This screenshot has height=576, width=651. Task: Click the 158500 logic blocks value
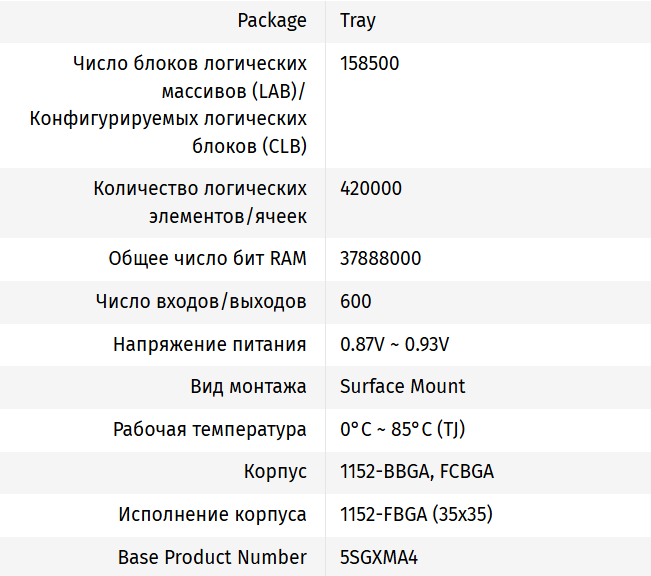(x=369, y=63)
